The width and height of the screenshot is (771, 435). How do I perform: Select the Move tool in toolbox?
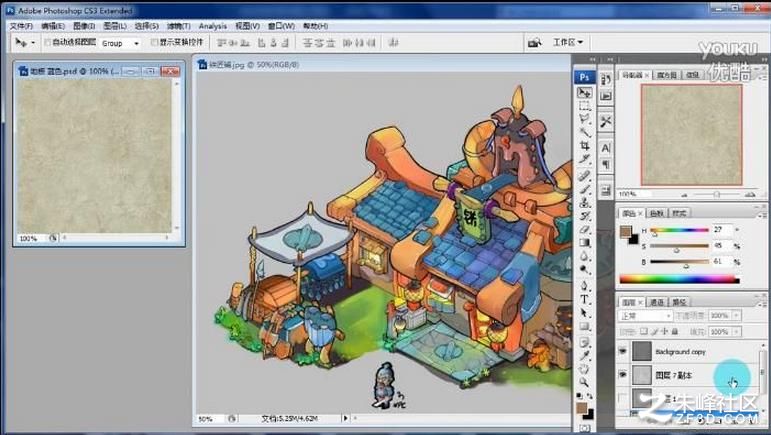coord(584,92)
